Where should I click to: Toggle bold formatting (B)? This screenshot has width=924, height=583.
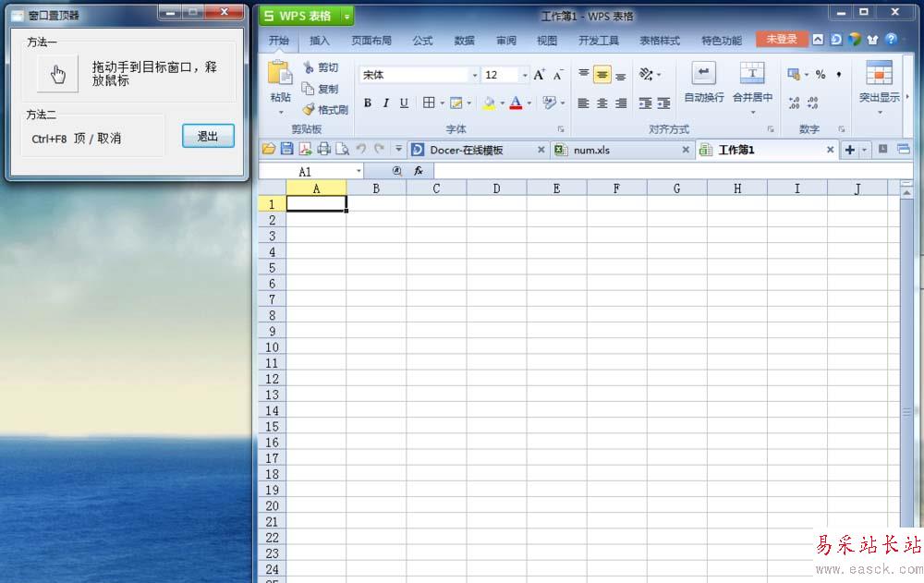coord(368,103)
